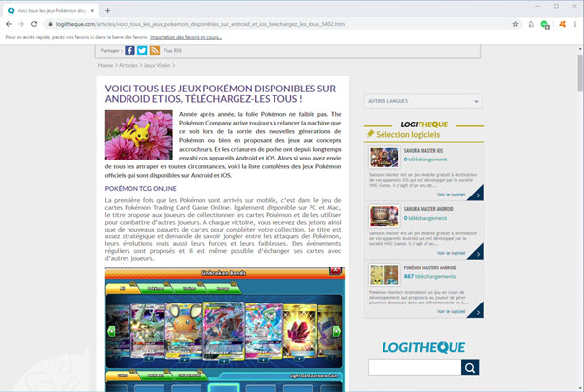This screenshot has height=392, width=584.
Task: Click the orange extension icon in toolbar
Action: coord(562,24)
